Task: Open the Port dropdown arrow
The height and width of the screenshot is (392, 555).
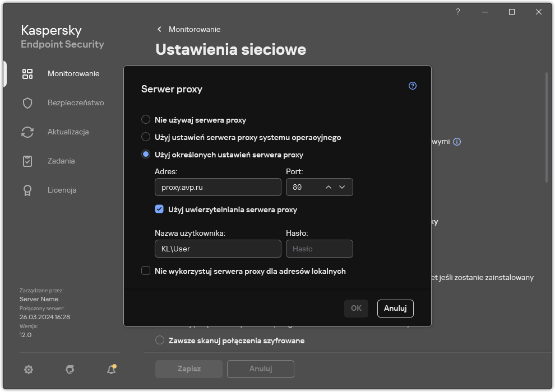Action: click(x=342, y=187)
